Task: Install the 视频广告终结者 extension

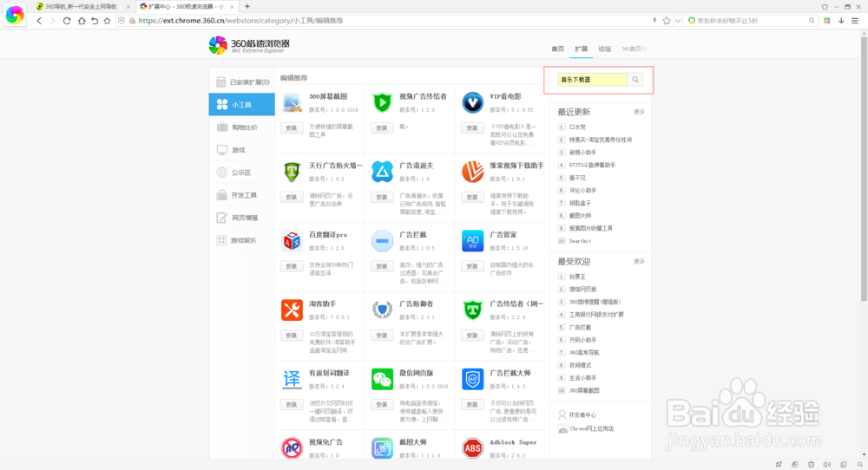Action: click(381, 127)
